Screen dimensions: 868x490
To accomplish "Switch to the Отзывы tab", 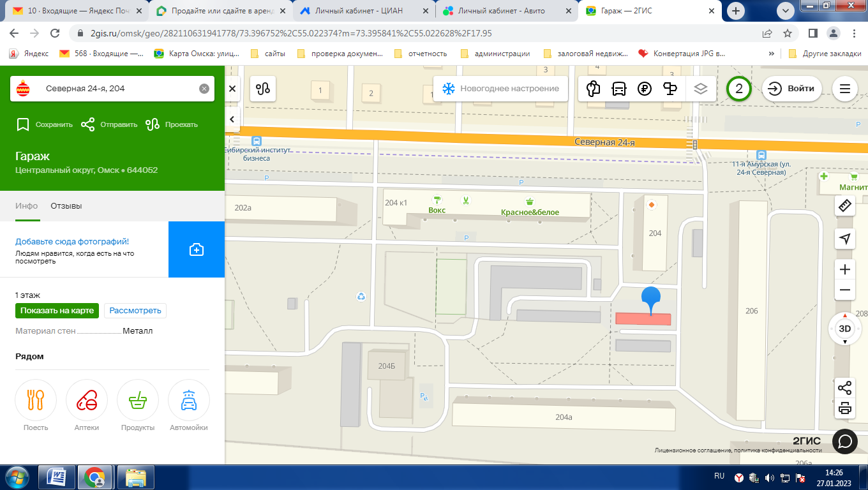I will [66, 206].
